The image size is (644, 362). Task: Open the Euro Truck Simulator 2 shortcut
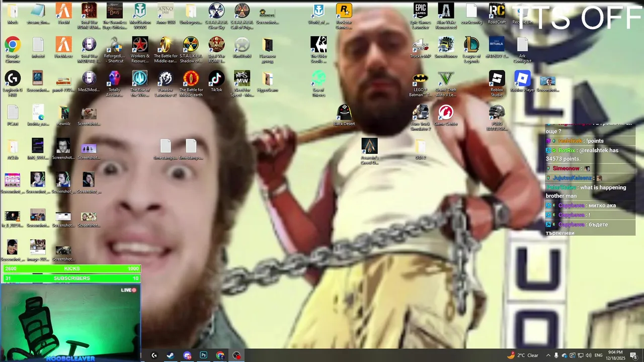pos(420,118)
